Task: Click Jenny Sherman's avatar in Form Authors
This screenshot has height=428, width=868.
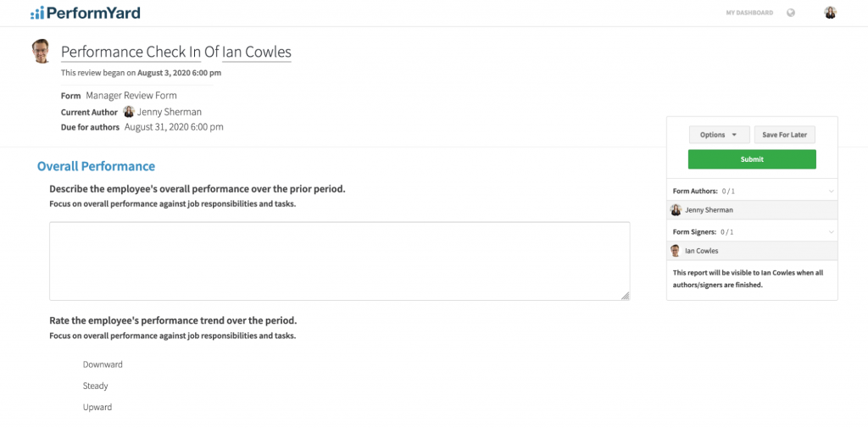Action: click(x=676, y=210)
